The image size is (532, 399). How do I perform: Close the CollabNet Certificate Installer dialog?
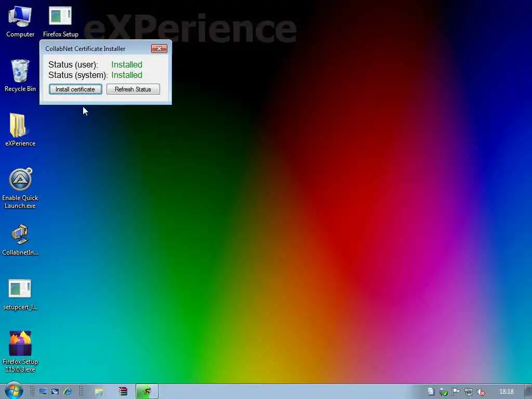[159, 48]
